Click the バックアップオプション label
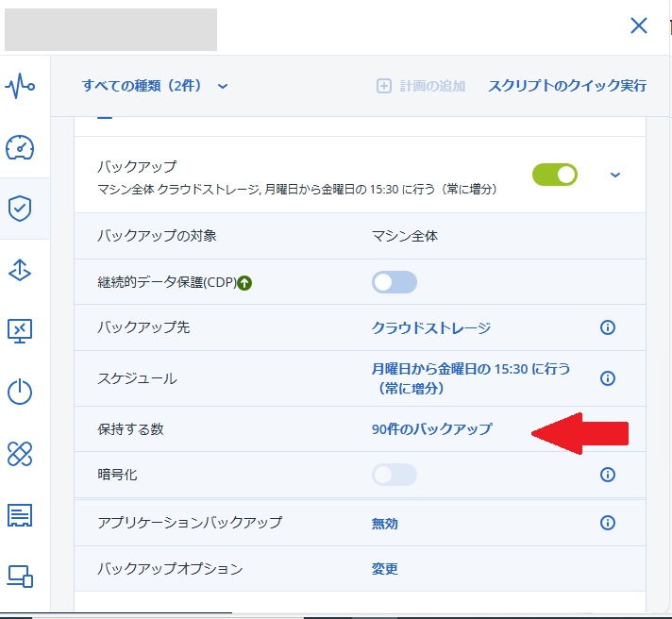Screen dimensions: 672x619 pyautogui.click(x=170, y=568)
